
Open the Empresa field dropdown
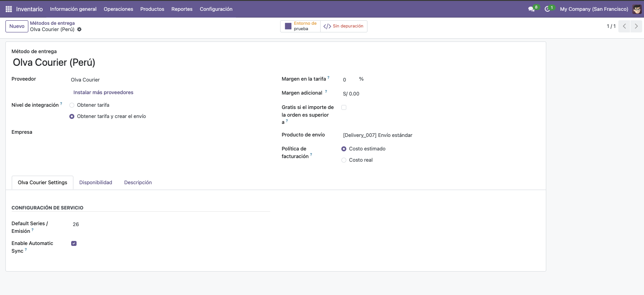[170, 132]
